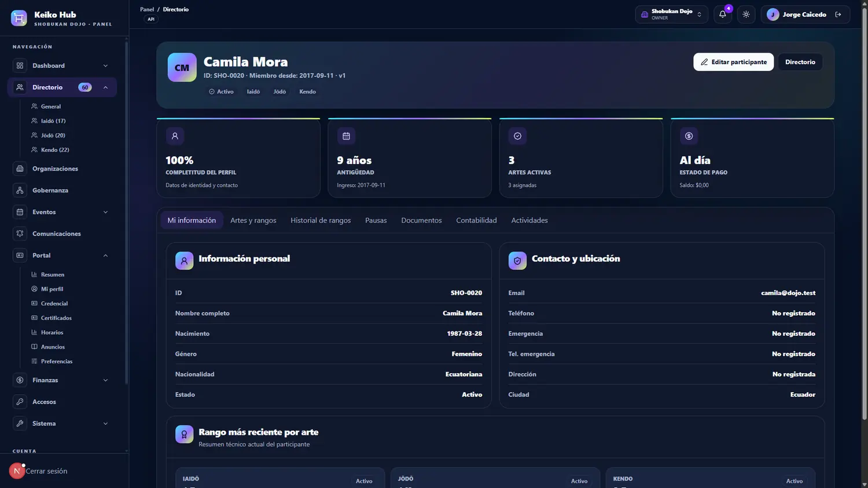Open the Pausas tab
The height and width of the screenshot is (488, 868).
[376, 220]
